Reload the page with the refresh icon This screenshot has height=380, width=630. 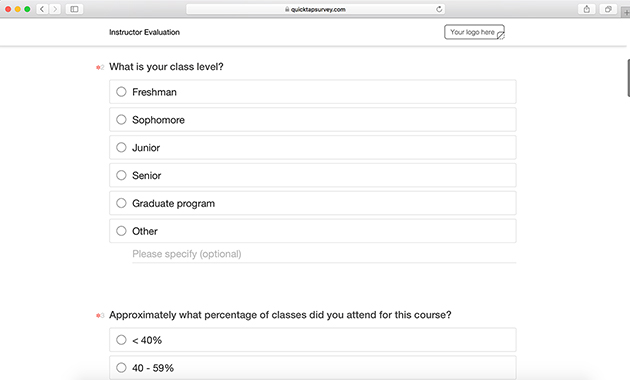point(439,9)
